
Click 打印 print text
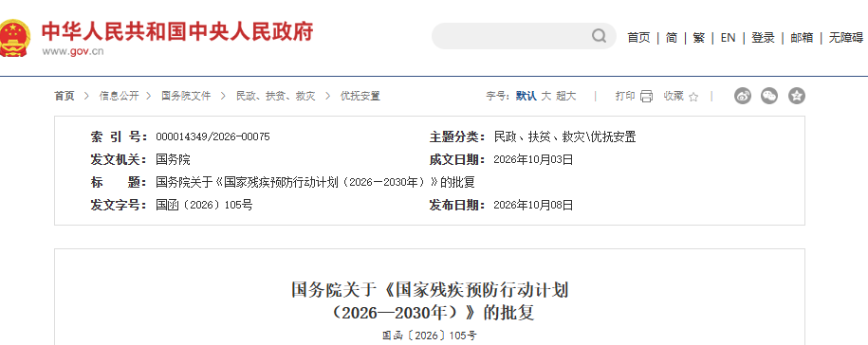point(625,97)
